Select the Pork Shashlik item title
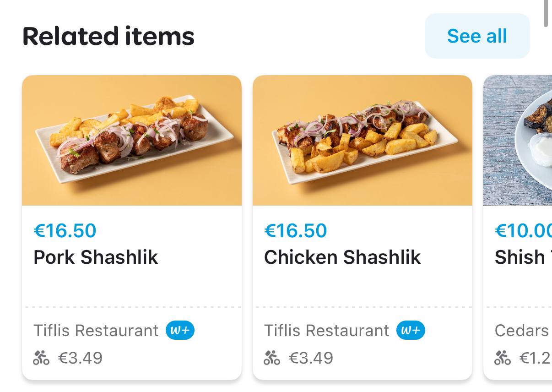 pos(96,257)
